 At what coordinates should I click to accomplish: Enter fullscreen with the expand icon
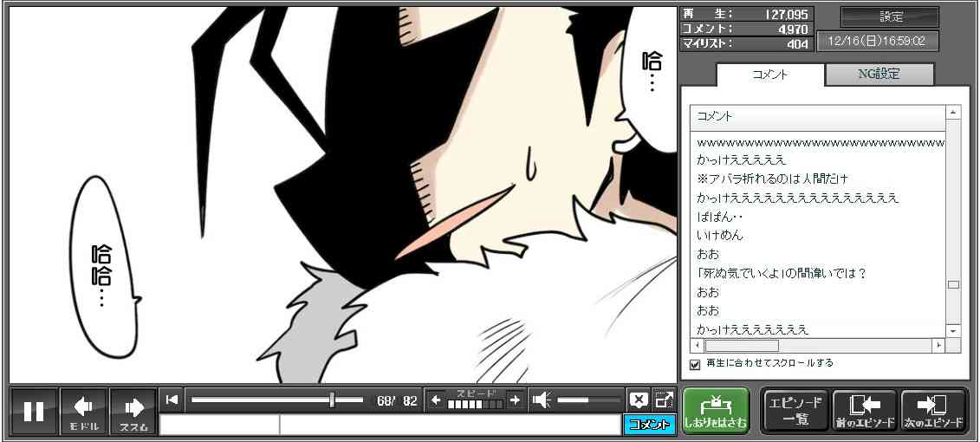[664, 400]
